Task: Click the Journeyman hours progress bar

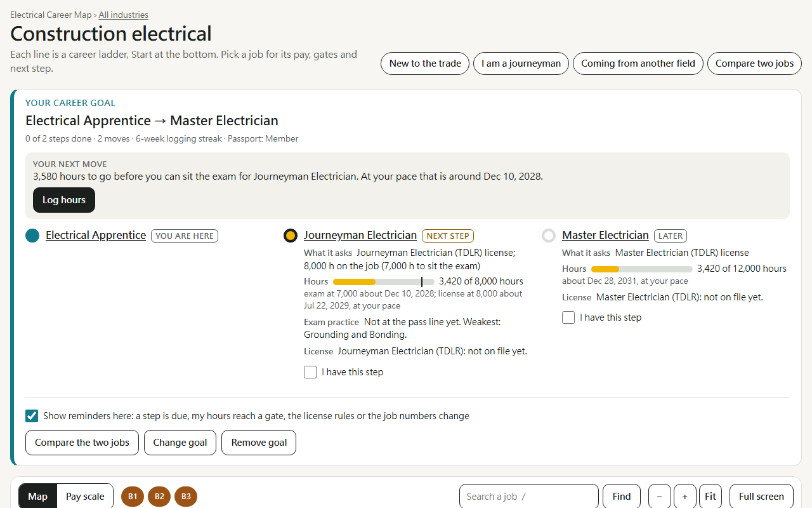Action: coord(384,281)
